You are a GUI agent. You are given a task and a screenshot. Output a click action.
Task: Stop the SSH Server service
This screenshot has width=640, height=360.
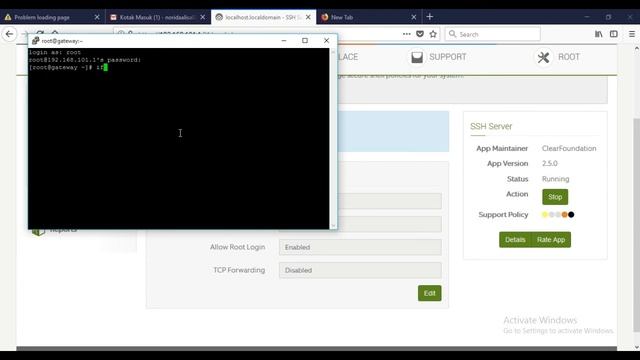coord(555,197)
